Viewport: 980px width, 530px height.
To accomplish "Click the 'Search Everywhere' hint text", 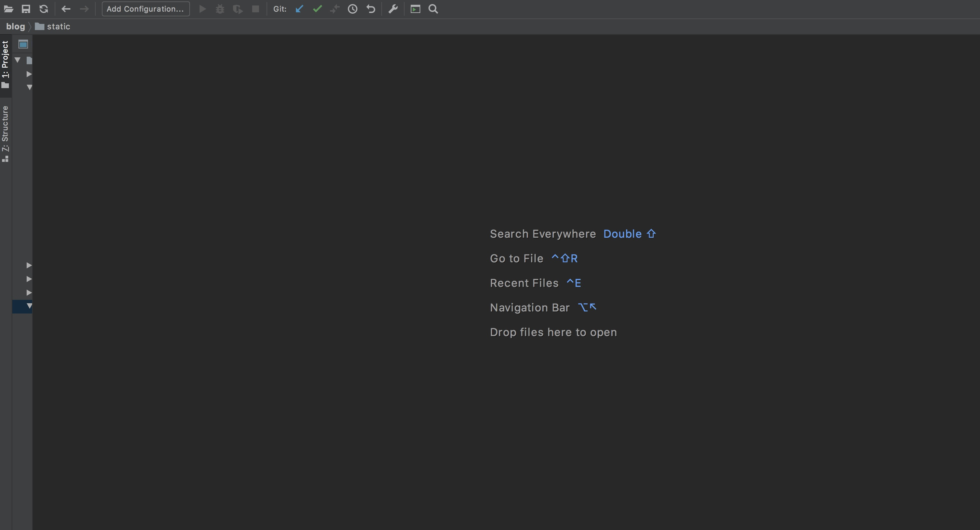I will pyautogui.click(x=543, y=234).
